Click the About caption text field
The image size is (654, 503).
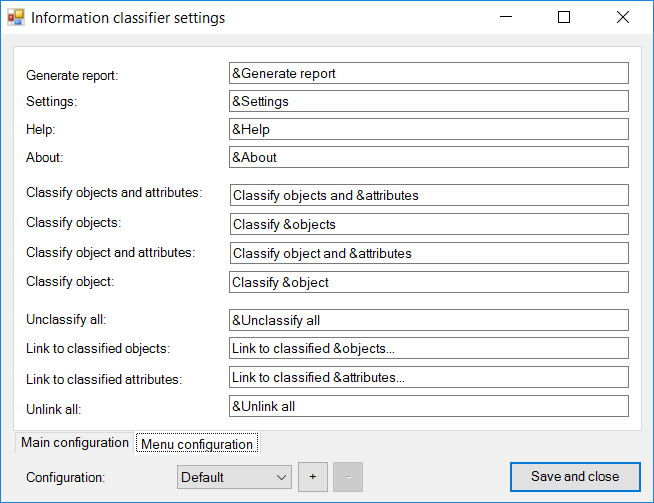[428, 157]
